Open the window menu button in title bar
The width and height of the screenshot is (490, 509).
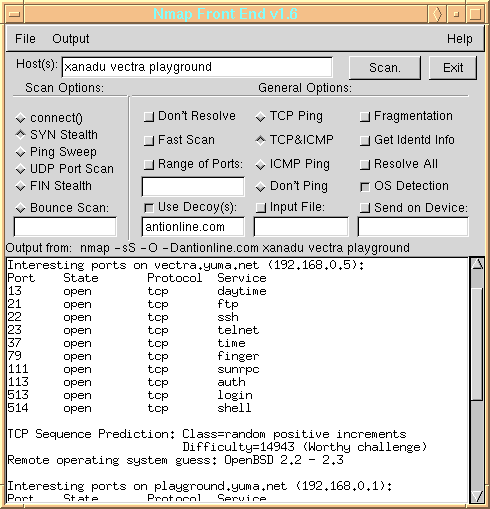[x=15, y=14]
